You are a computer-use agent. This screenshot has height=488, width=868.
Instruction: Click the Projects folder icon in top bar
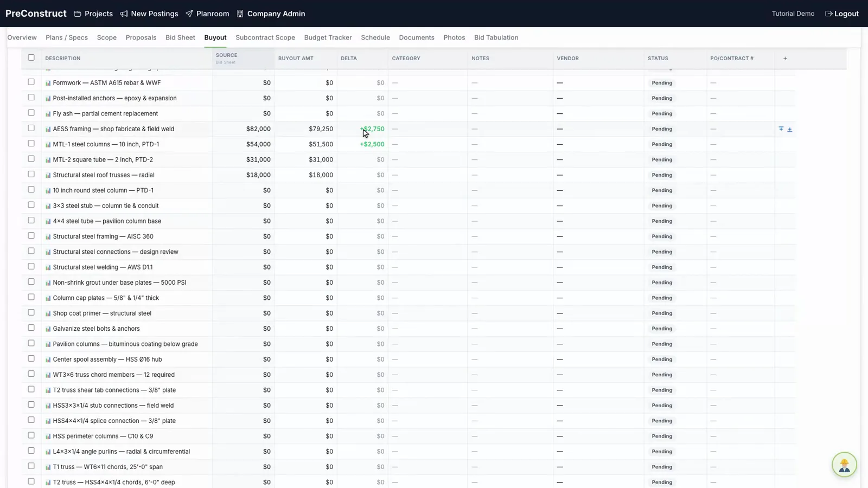pyautogui.click(x=78, y=14)
